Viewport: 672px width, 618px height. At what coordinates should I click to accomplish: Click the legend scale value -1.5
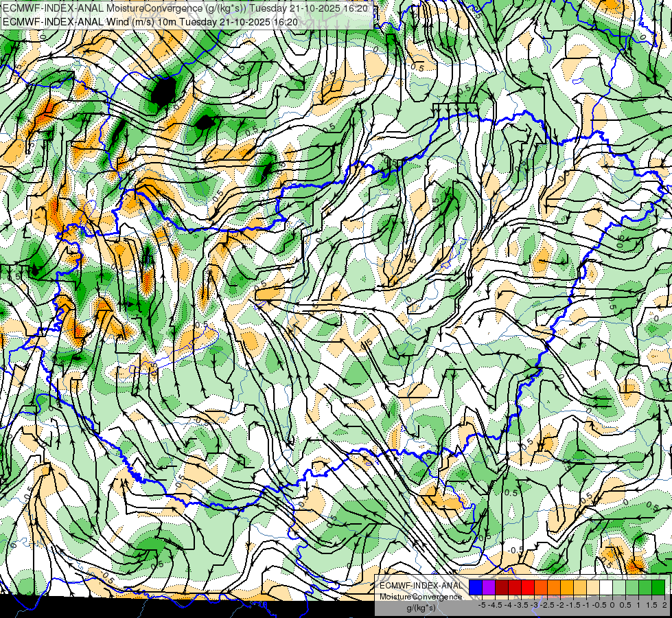click(573, 605)
